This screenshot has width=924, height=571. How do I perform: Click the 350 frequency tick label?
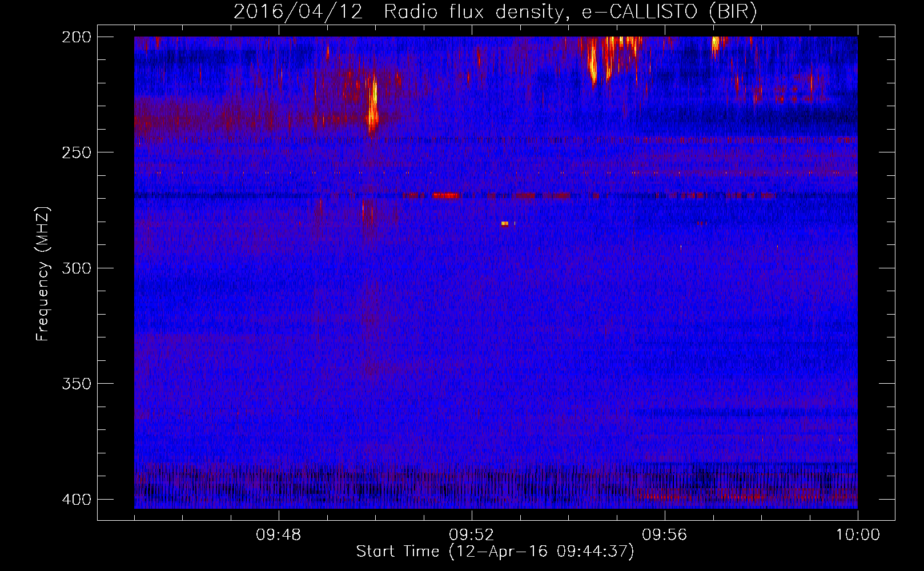[76, 383]
